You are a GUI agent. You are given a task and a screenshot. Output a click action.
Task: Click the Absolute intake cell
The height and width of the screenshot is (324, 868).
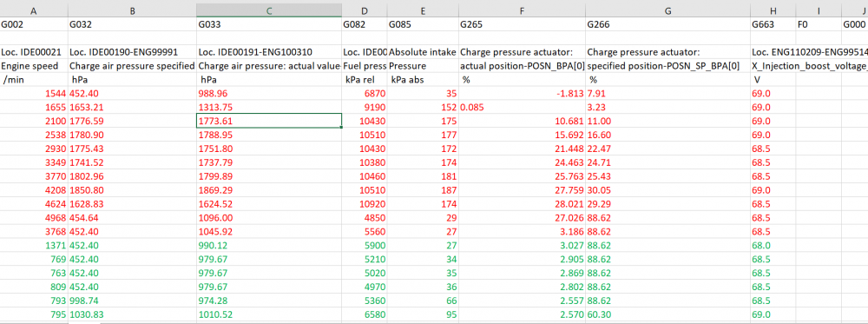(x=423, y=52)
